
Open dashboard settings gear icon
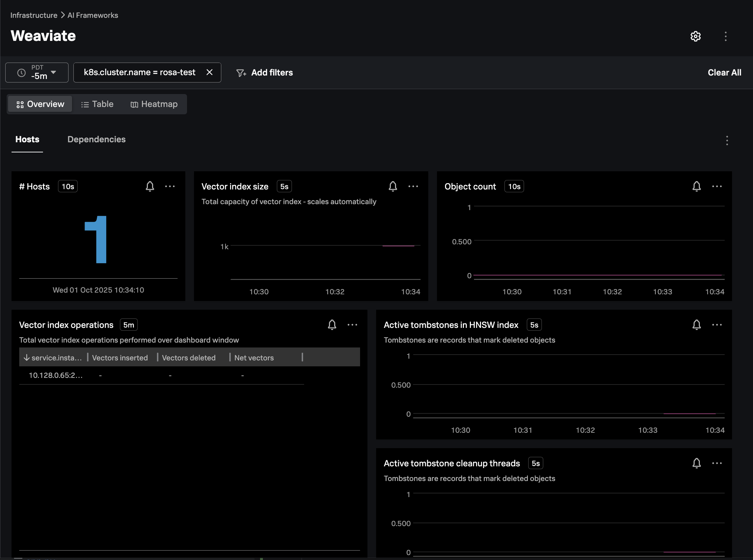point(695,36)
